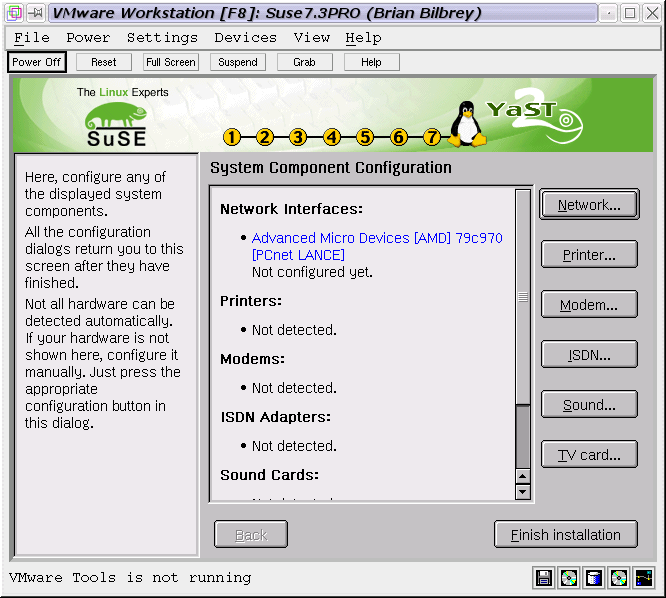Click the Full Screen toolbar button
This screenshot has height=598, width=666.
coord(170,62)
